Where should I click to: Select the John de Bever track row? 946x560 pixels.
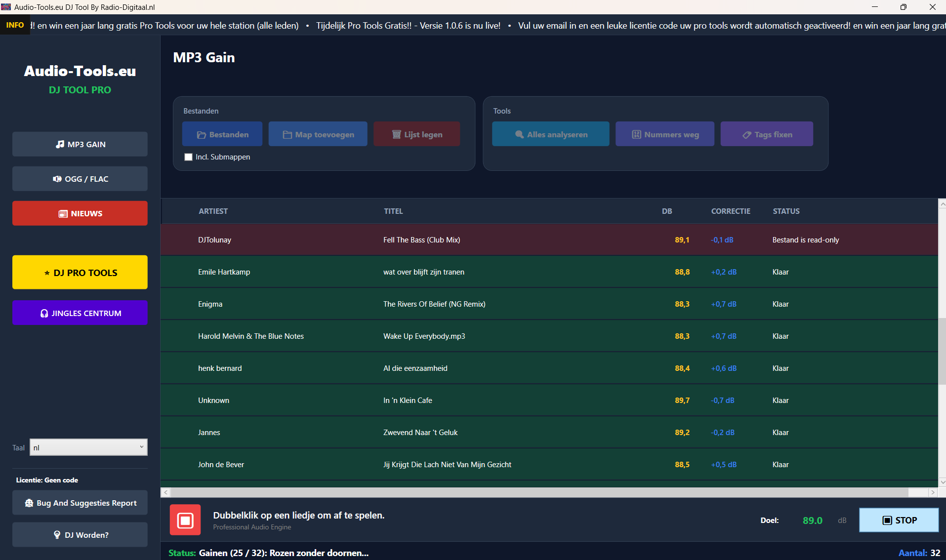(549, 465)
